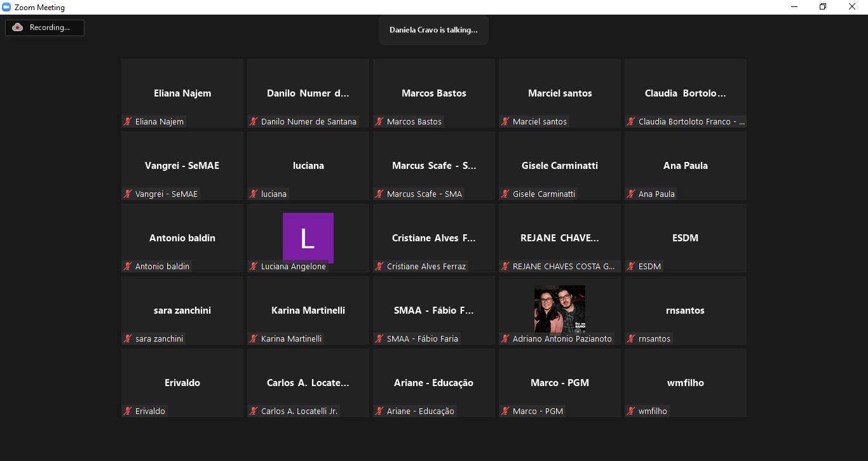
Task: Select Eliana Najem's video tile
Action: 182,93
